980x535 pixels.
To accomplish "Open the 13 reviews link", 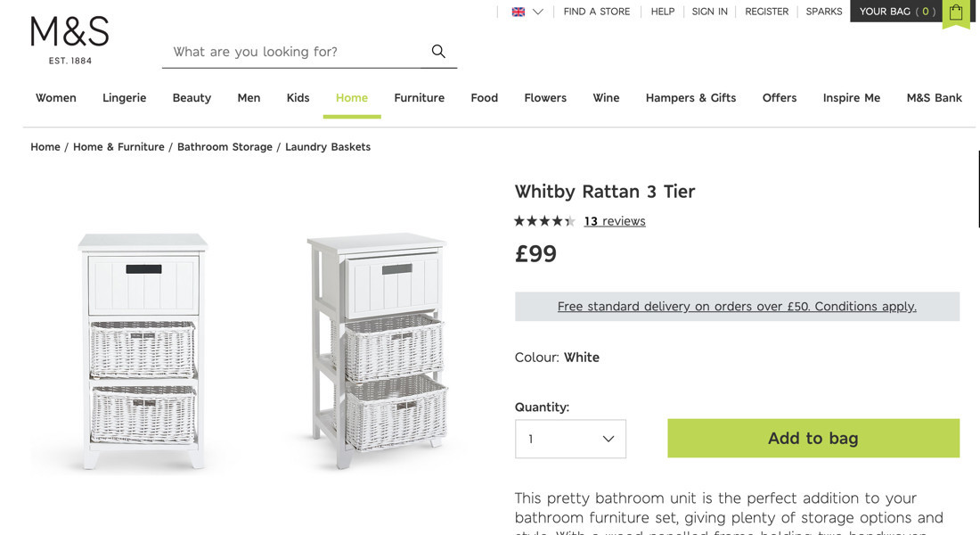I will pos(615,221).
